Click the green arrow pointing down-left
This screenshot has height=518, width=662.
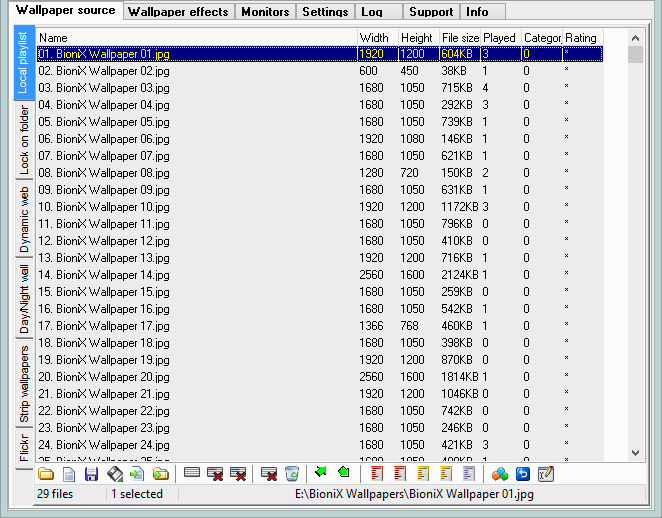(321, 472)
